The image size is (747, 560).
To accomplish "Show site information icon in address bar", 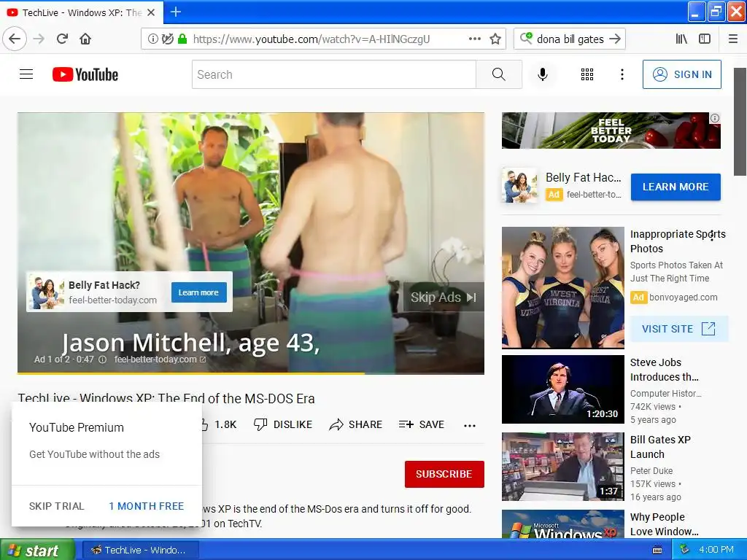I will point(152,39).
